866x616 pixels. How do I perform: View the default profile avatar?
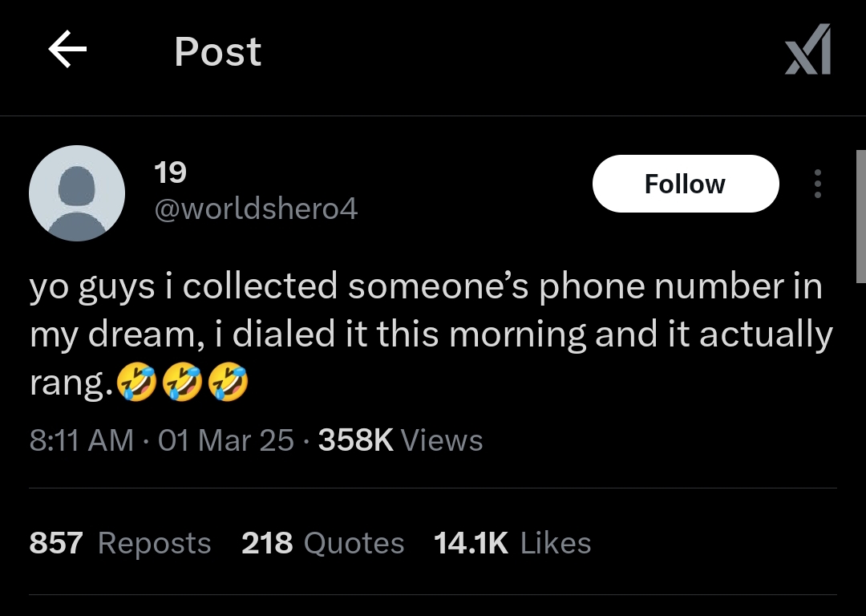click(77, 193)
